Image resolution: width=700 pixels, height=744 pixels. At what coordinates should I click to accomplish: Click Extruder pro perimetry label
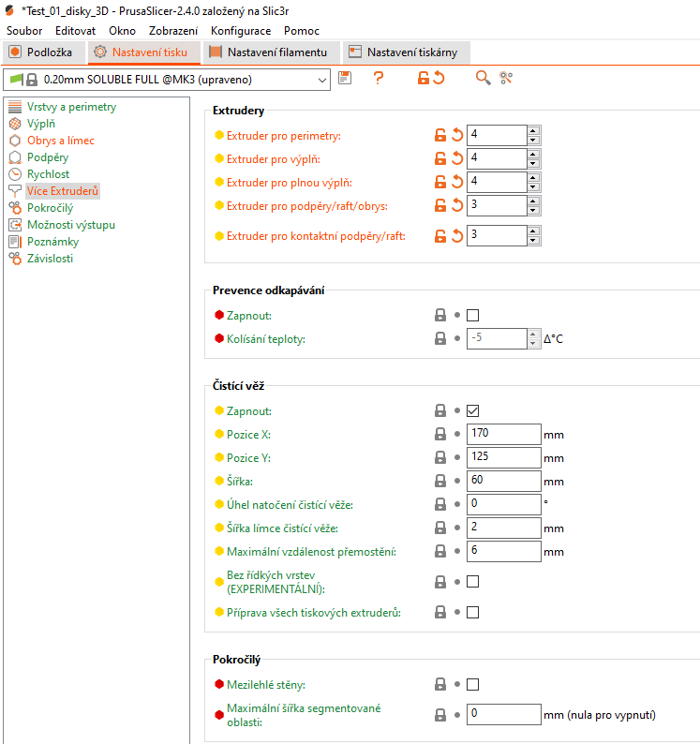coord(283,136)
